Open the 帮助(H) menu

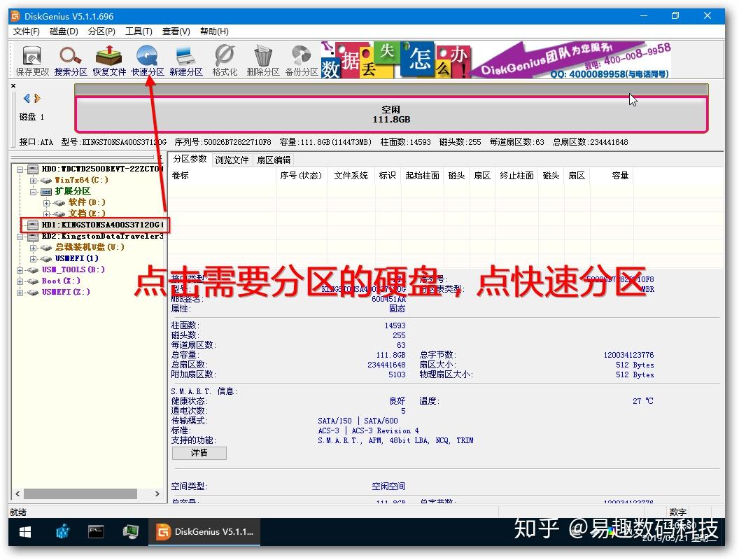point(214,31)
